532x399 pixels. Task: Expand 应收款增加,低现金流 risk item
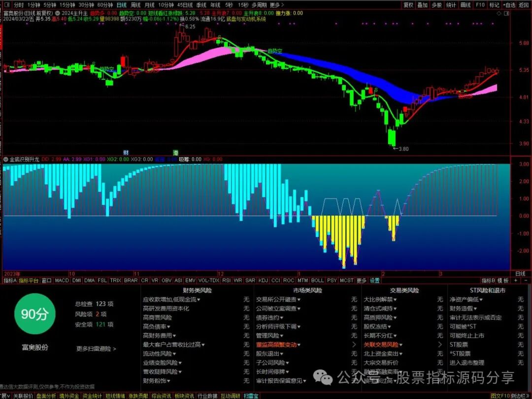(x=172, y=299)
